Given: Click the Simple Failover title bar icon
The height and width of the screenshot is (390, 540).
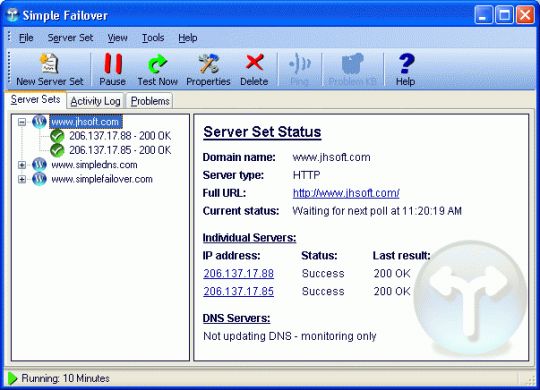Looking at the screenshot, I should click(12, 15).
